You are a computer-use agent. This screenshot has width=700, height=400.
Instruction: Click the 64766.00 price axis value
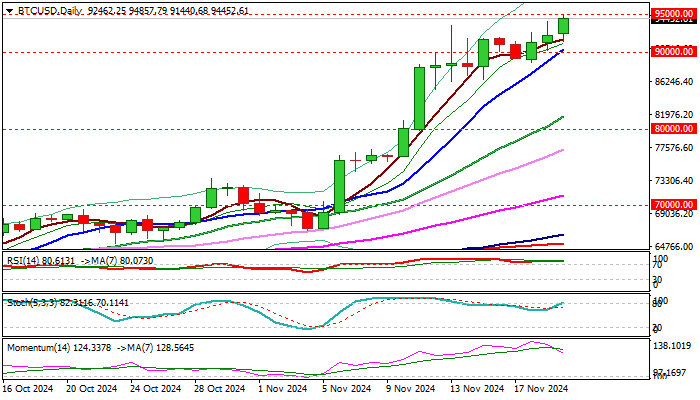[674, 246]
